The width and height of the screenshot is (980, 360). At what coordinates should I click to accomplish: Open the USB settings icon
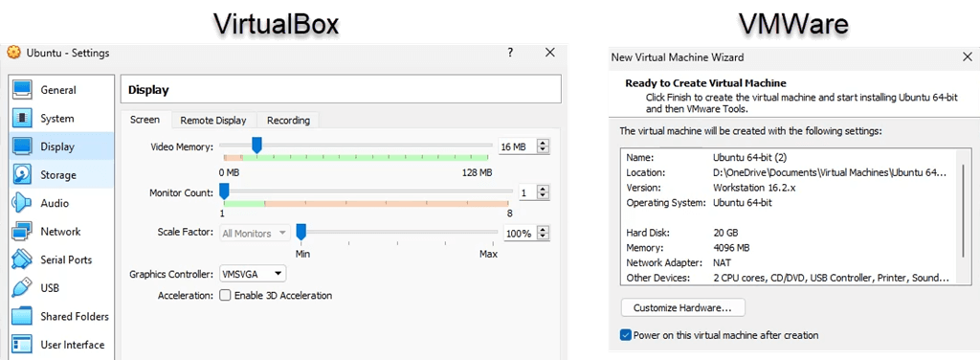pyautogui.click(x=23, y=288)
